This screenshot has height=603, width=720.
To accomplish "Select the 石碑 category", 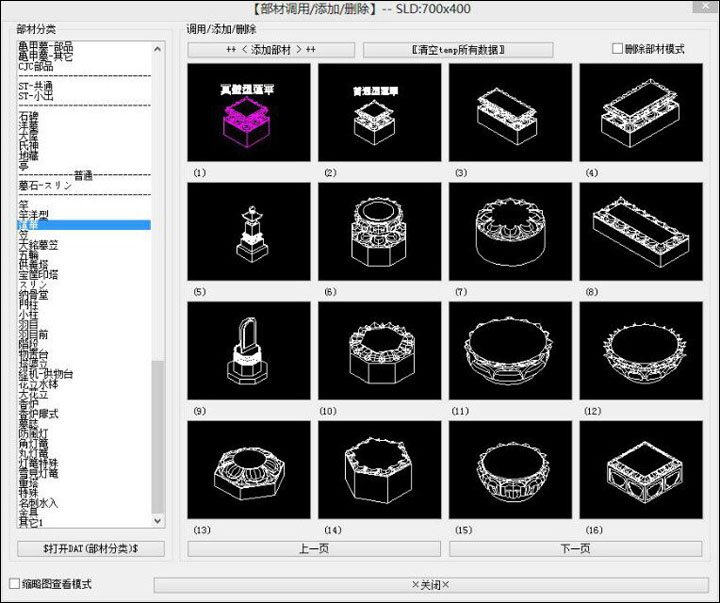I will click(28, 116).
